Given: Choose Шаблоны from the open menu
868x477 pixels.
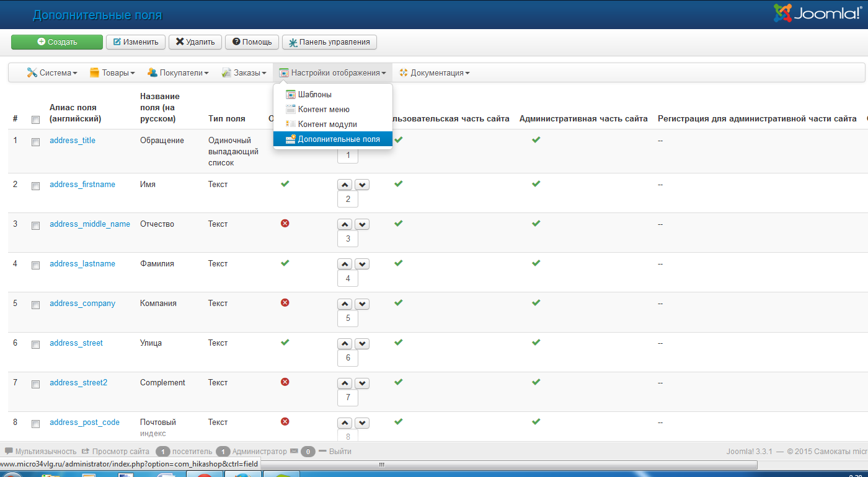Looking at the screenshot, I should pos(333,95).
